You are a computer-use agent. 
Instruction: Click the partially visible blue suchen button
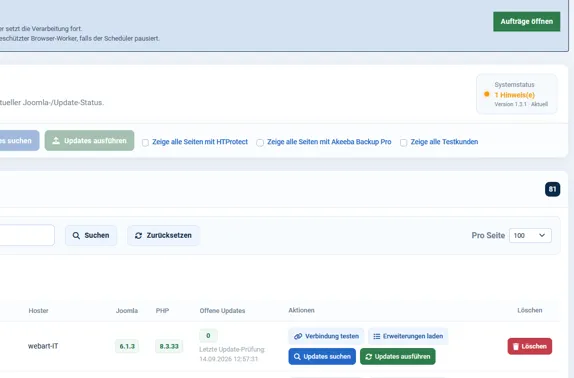19,141
